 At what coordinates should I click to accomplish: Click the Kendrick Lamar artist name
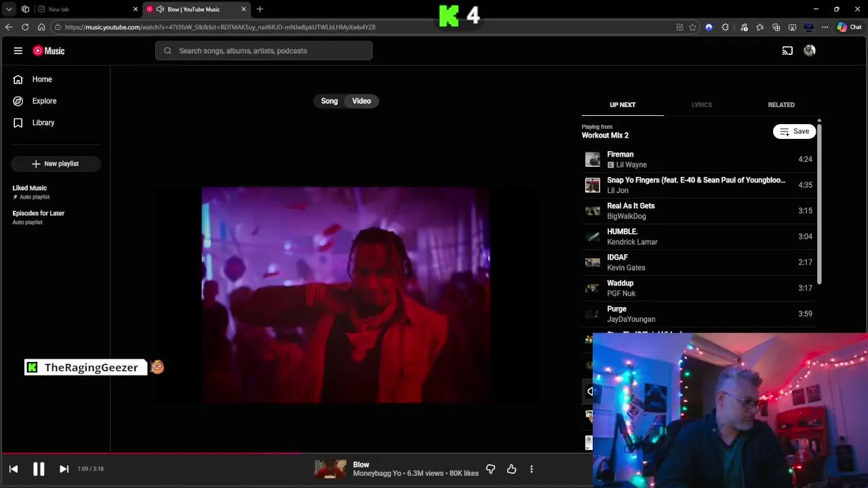(x=632, y=242)
